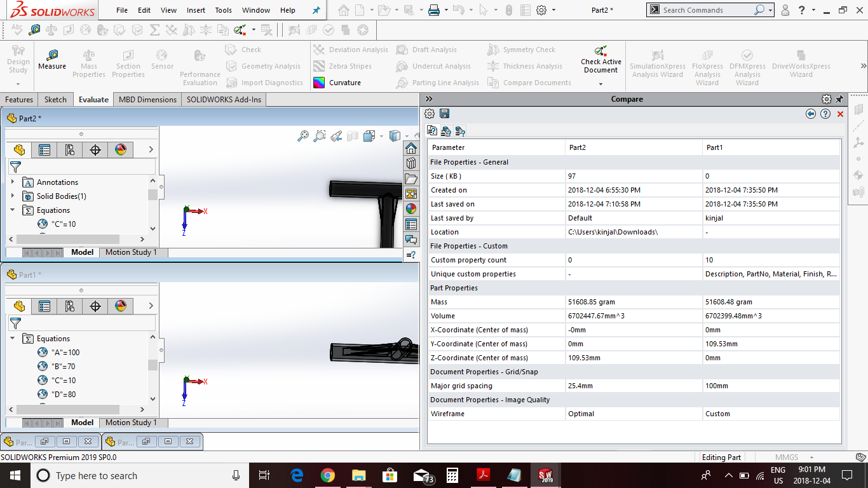Click Part2 tree vertical scrollbar down arrow
This screenshot has height=488, width=868.
click(153, 229)
